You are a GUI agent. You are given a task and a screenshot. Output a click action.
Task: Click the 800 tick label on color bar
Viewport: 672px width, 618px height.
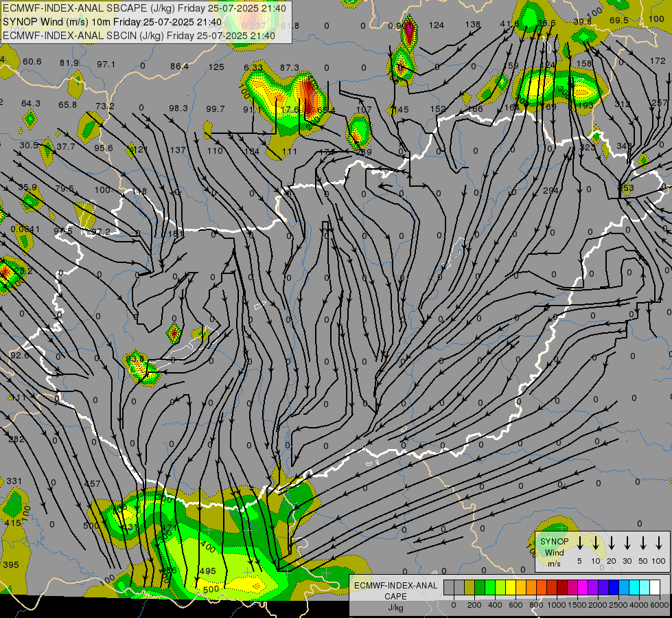(536, 605)
